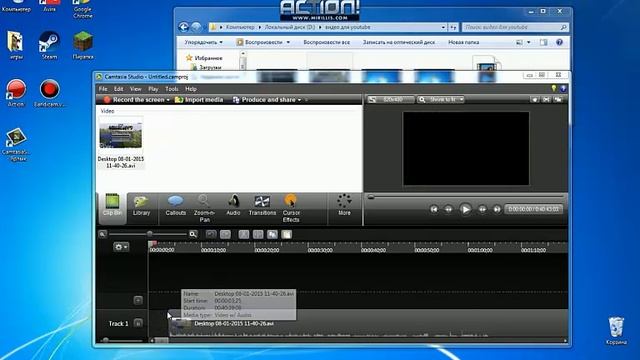Open the Tools menu
This screenshot has height=360, width=640.
(x=171, y=89)
